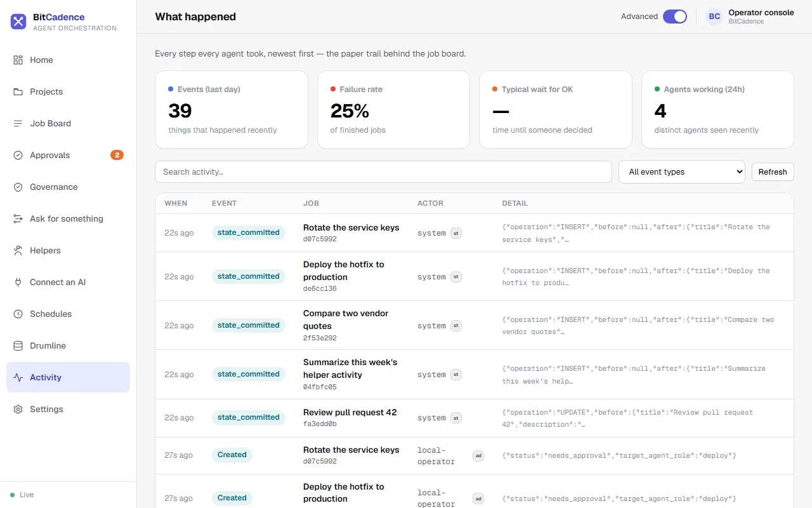Click the Failure rate 25% card

pos(394,110)
